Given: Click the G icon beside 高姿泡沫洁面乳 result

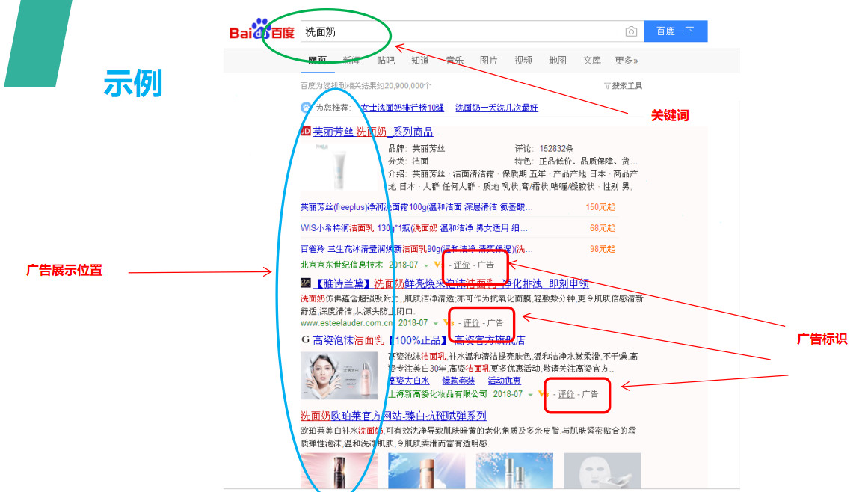Looking at the screenshot, I should pyautogui.click(x=305, y=340).
